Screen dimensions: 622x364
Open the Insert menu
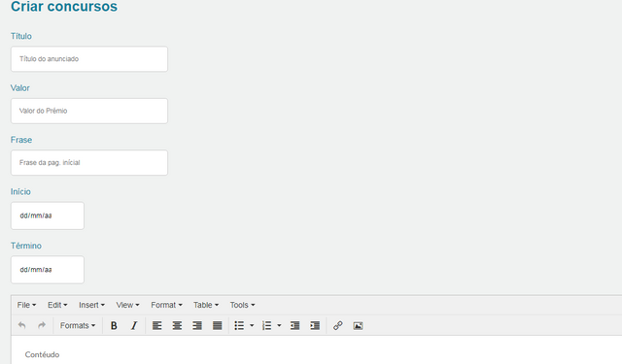coord(91,305)
